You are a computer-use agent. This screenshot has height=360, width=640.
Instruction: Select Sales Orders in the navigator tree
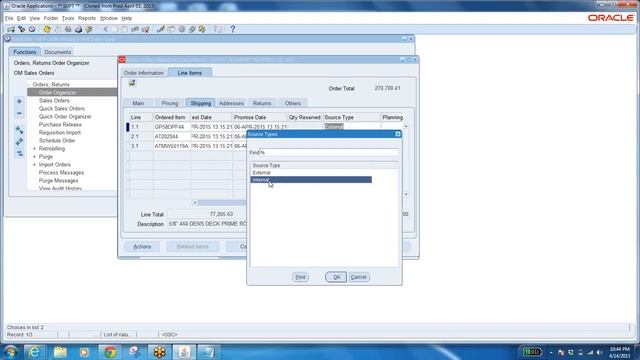[x=54, y=100]
